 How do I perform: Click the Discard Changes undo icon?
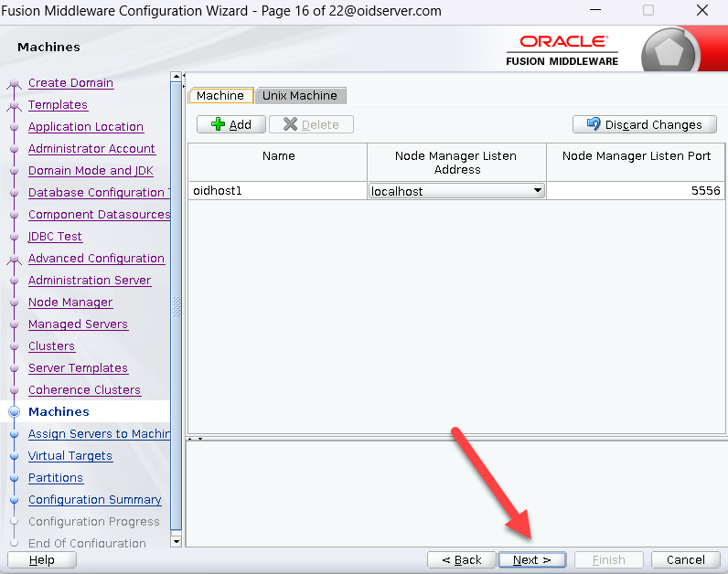pyautogui.click(x=593, y=124)
